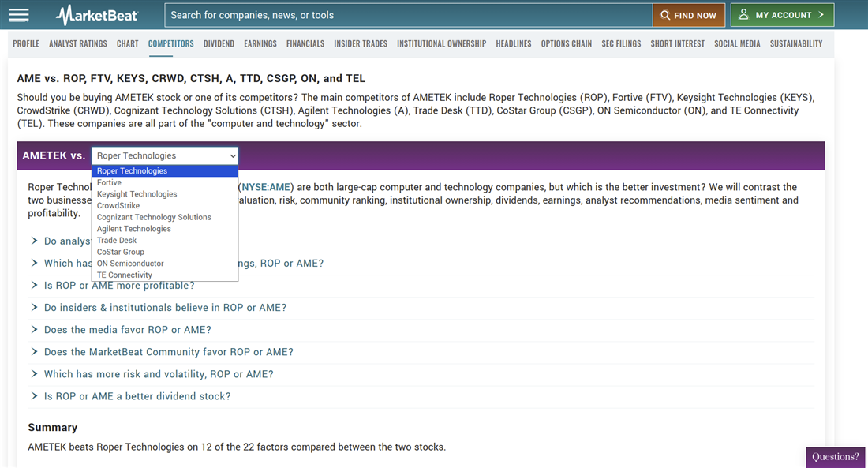
Task: Expand 'Is ROP or AME a better dividend stock?'
Action: 137,396
